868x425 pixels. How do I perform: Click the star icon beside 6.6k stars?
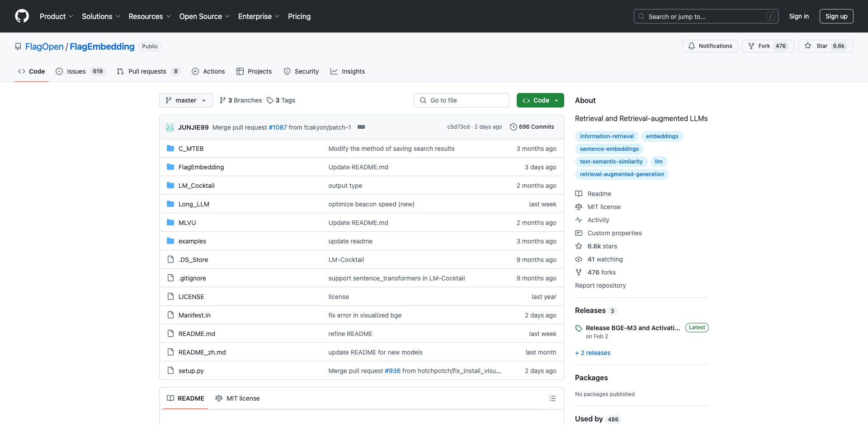(x=579, y=246)
